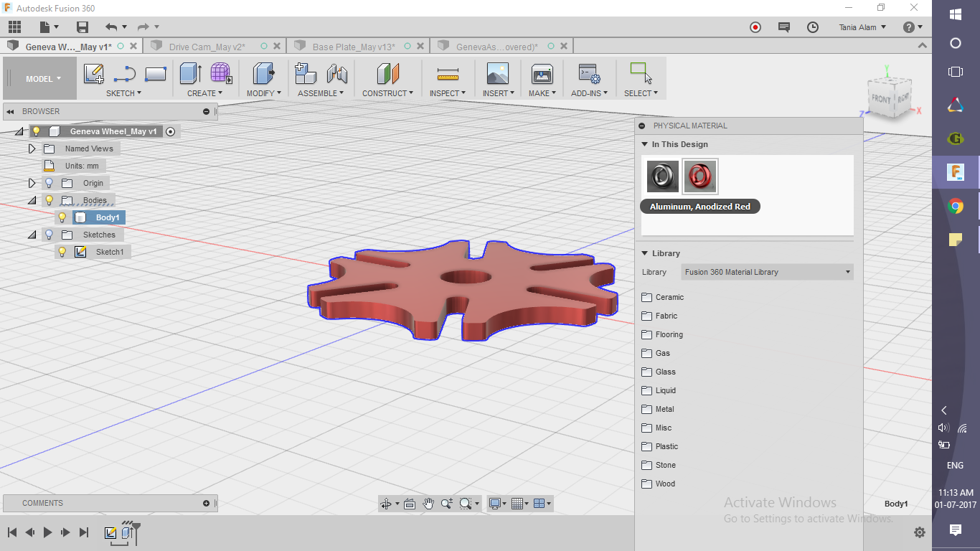The width and height of the screenshot is (980, 551).
Task: Open Chrome from the Windows taskbar
Action: (956, 207)
